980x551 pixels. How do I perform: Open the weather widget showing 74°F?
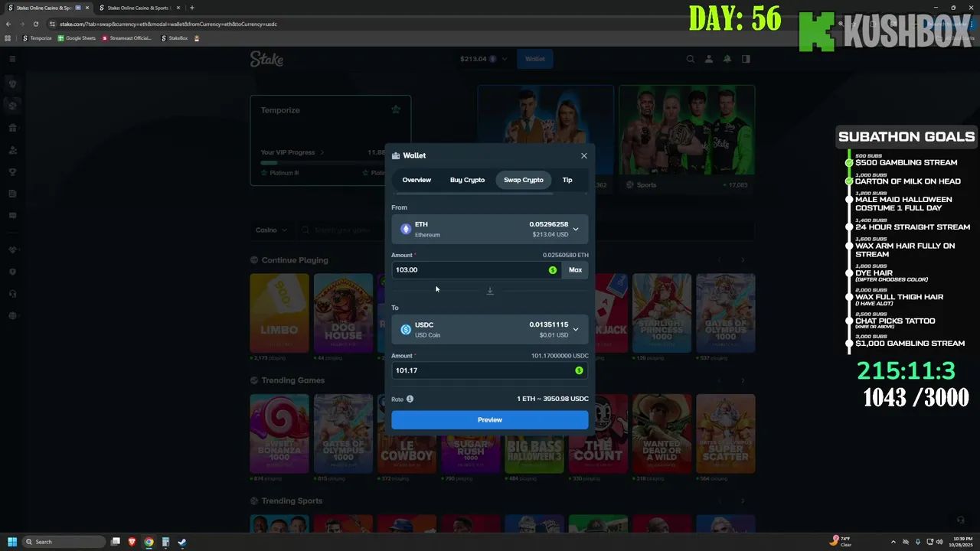coord(841,542)
